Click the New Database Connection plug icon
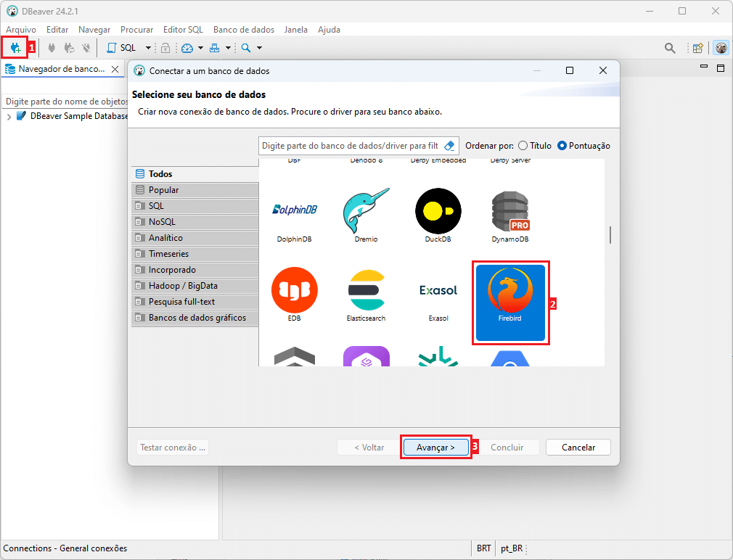 tap(15, 48)
